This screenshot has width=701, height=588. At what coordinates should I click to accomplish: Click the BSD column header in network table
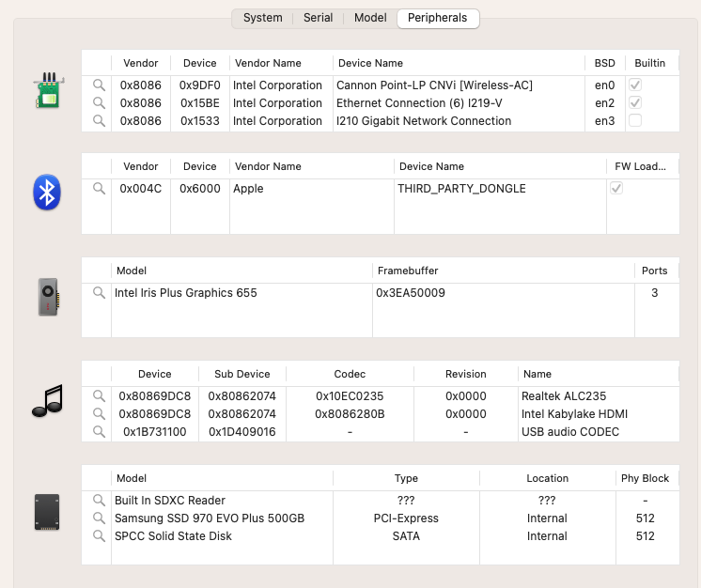604,63
